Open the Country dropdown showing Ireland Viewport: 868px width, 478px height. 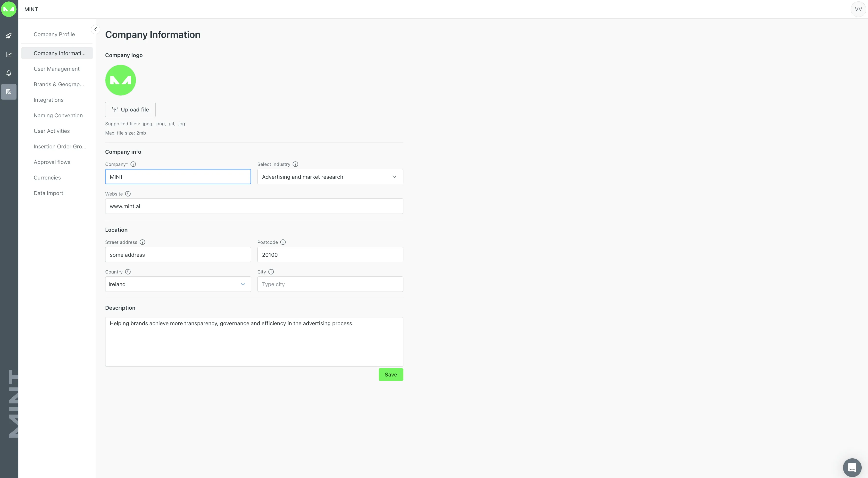[x=178, y=284]
